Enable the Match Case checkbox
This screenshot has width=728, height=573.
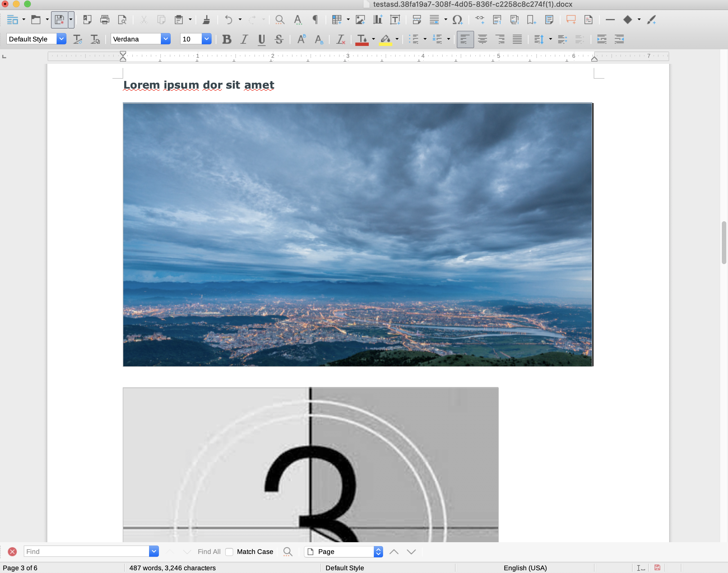[x=229, y=552]
